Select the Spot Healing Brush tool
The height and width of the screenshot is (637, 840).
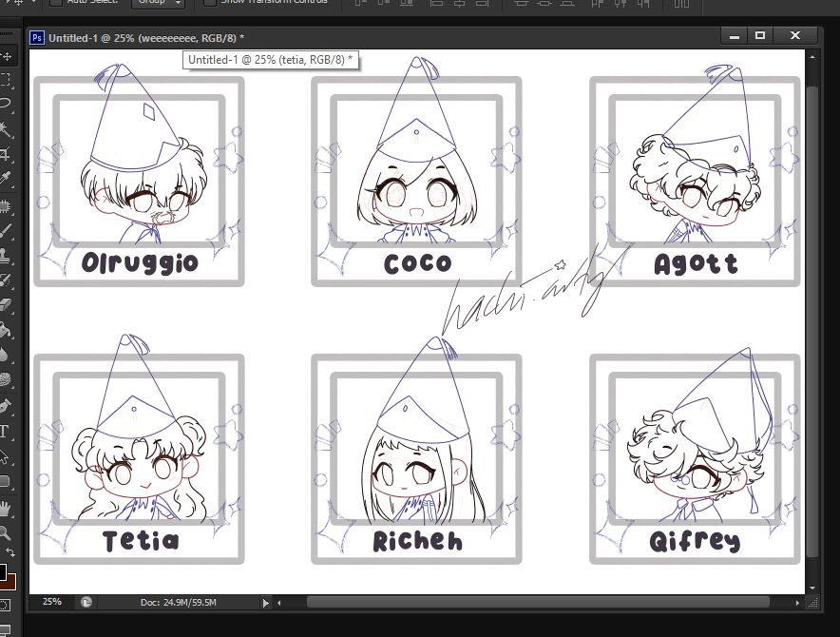pyautogui.click(x=6, y=206)
